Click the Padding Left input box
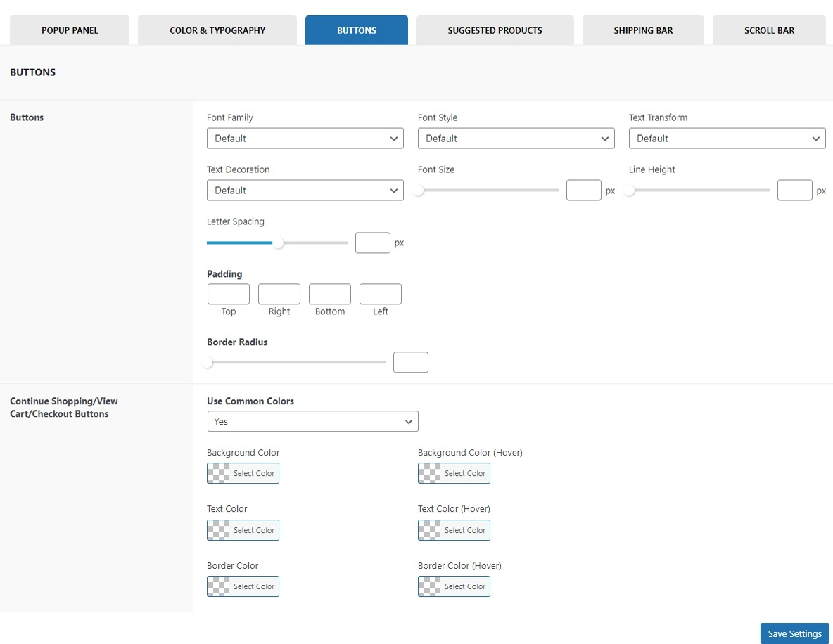Screen dimensions: 833x644 (381, 294)
